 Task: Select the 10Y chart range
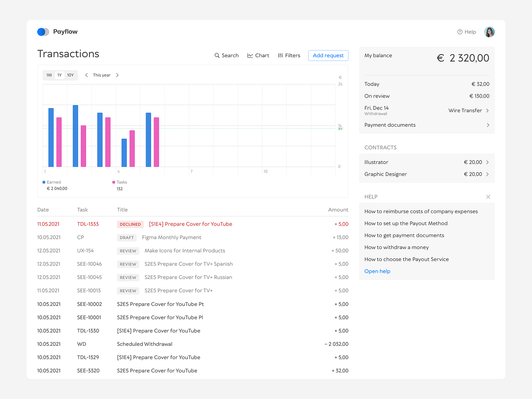pyautogui.click(x=70, y=75)
